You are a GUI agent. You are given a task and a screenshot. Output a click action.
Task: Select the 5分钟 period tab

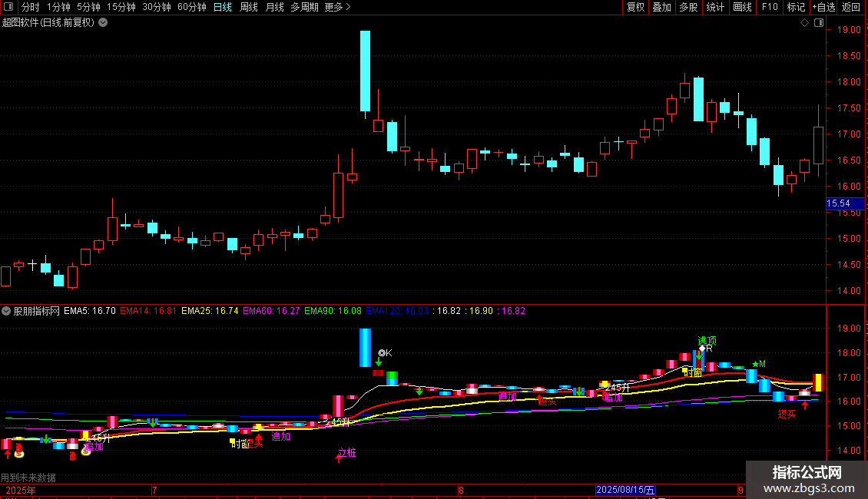[88, 7]
